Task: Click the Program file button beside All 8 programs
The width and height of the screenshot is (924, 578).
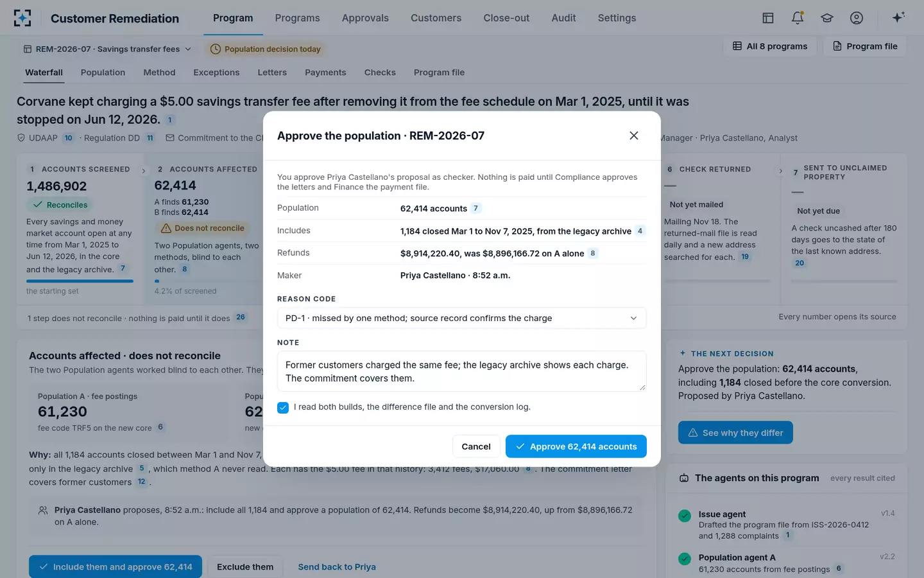Action: tap(865, 46)
